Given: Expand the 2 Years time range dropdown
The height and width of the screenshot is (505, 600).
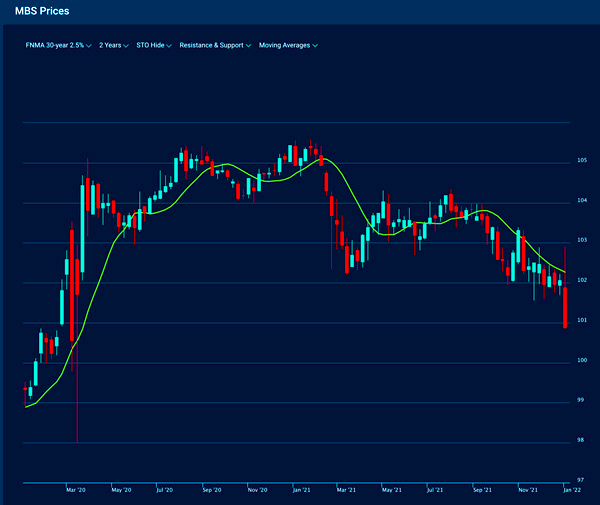Looking at the screenshot, I should [x=114, y=46].
